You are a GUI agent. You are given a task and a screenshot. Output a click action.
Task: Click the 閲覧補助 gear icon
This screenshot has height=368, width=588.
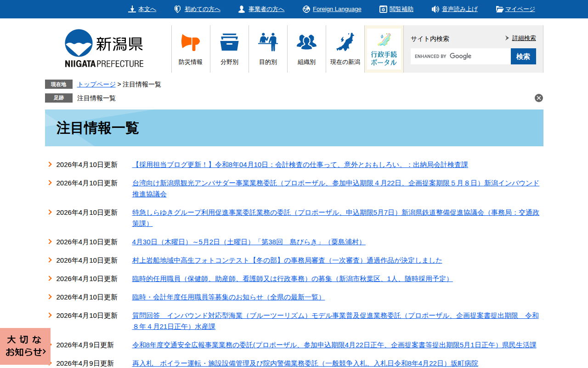coord(383,8)
